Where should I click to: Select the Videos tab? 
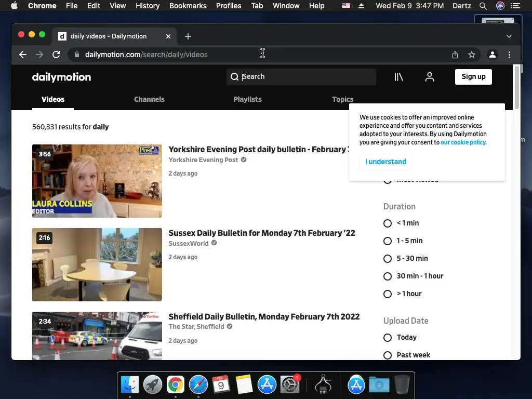[53, 99]
